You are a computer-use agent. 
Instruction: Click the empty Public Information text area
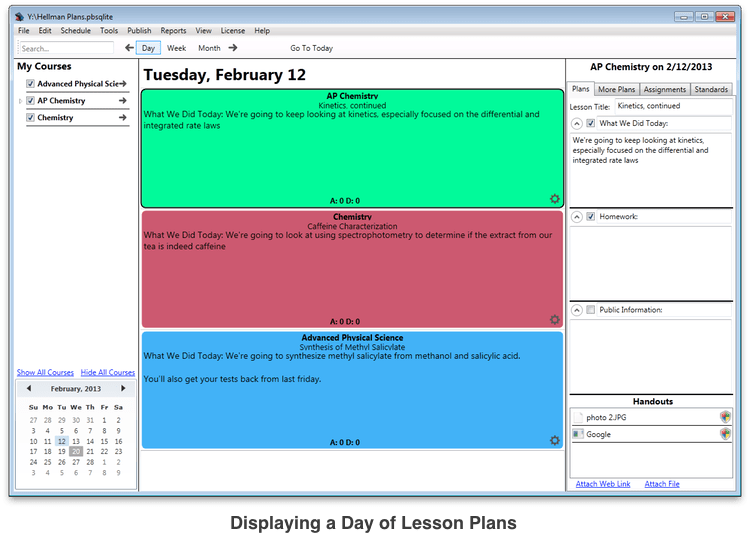651,356
